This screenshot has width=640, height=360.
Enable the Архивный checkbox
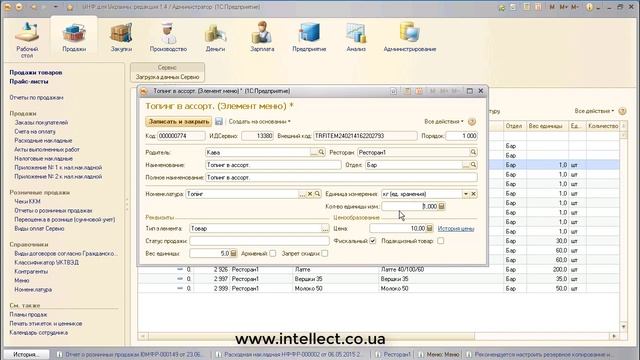tap(273, 253)
